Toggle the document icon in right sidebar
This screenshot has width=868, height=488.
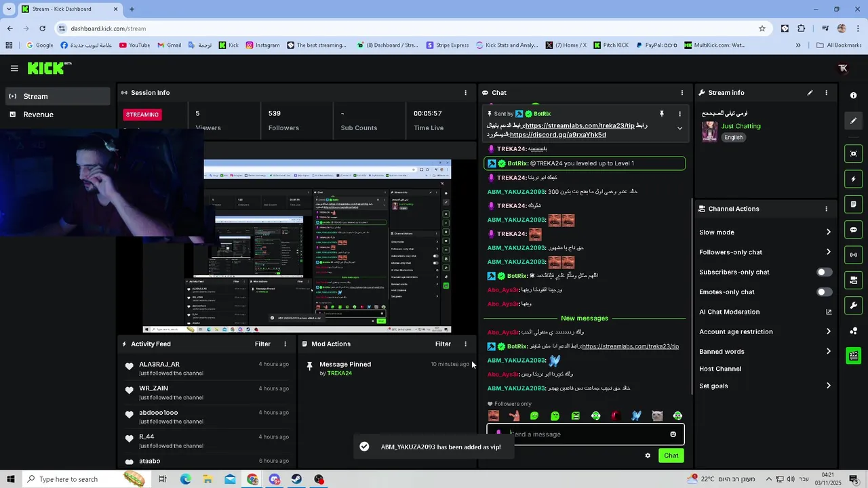coord(854,204)
